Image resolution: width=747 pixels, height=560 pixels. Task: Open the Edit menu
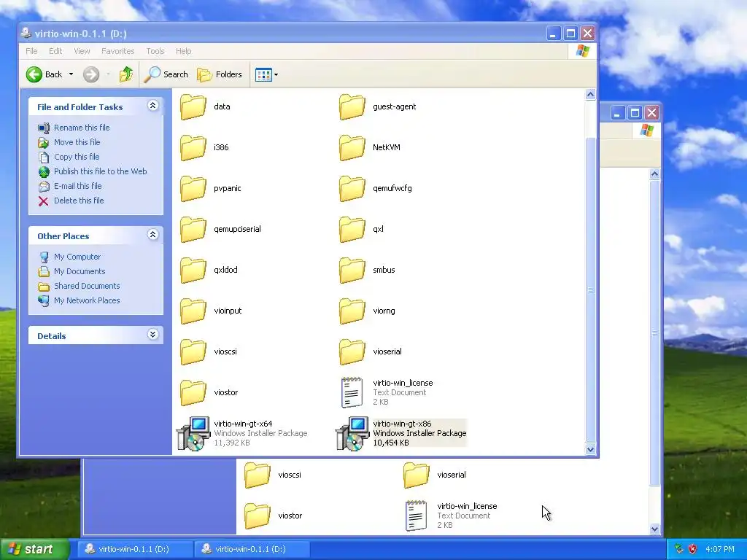click(x=55, y=51)
